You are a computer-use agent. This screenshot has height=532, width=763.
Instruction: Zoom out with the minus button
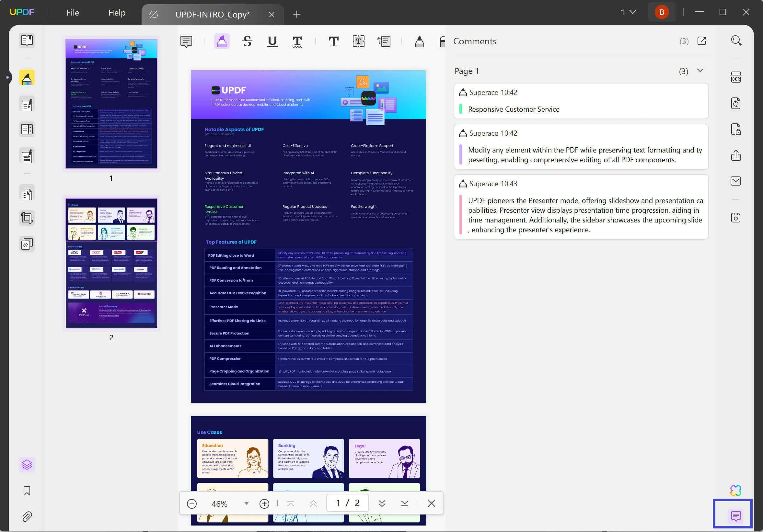[x=191, y=504]
